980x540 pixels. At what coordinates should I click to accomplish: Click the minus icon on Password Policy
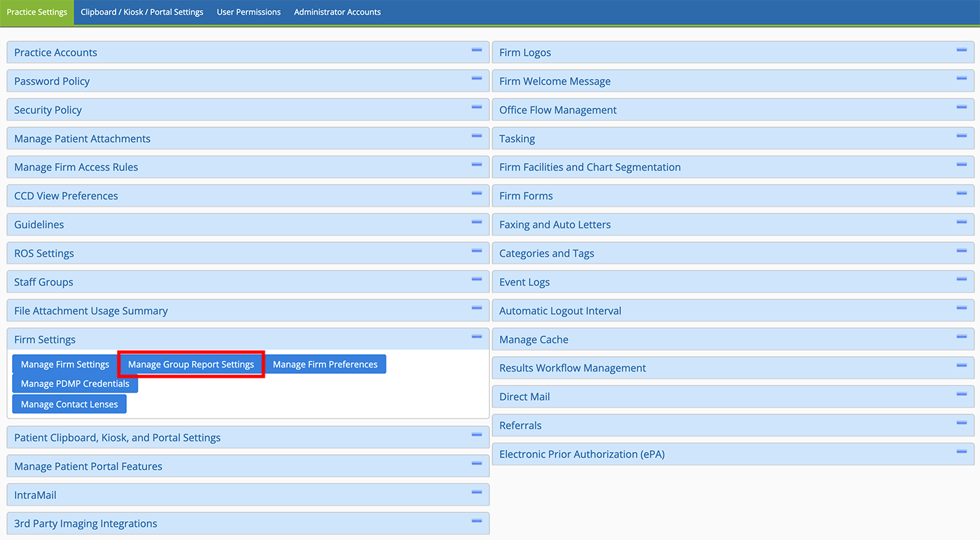tap(476, 79)
